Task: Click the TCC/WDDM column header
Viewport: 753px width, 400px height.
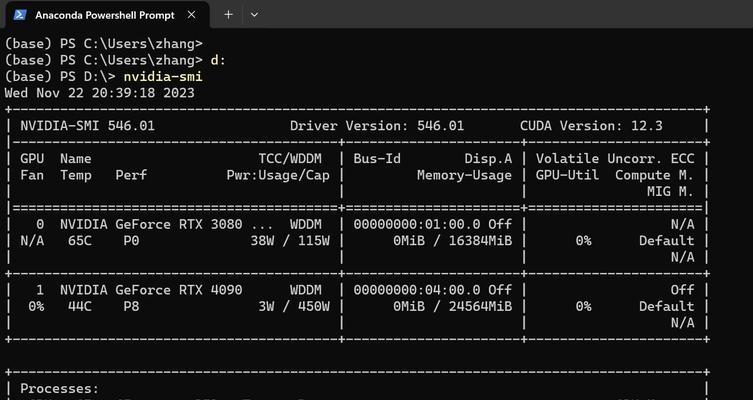Action: pyautogui.click(x=290, y=158)
